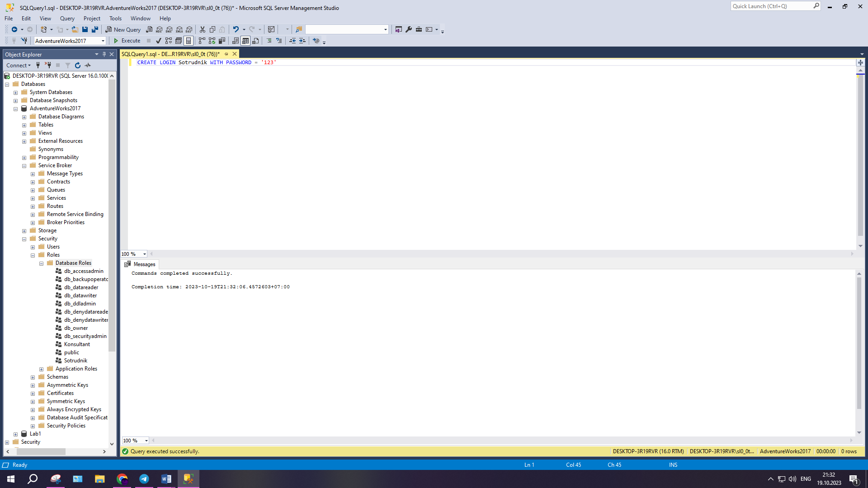Toggle auto-hide pin on Object Explorer
Viewport: 868px width, 488px height.
(104, 54)
